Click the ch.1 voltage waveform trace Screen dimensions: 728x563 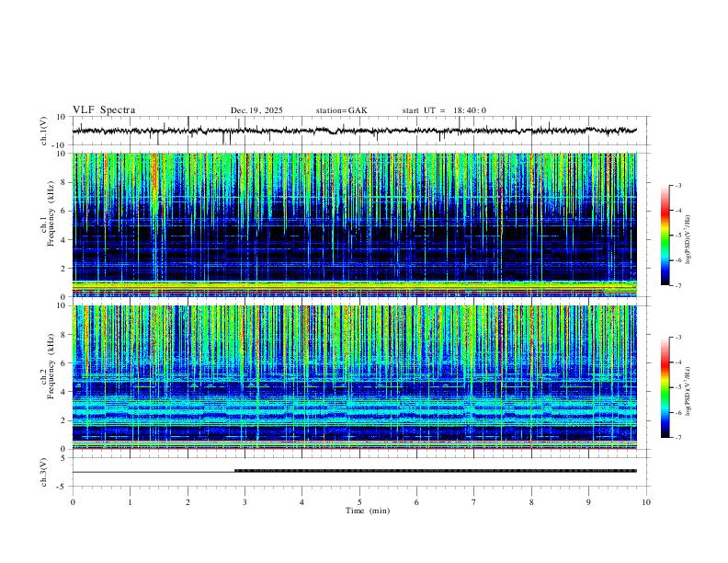[x=354, y=131]
